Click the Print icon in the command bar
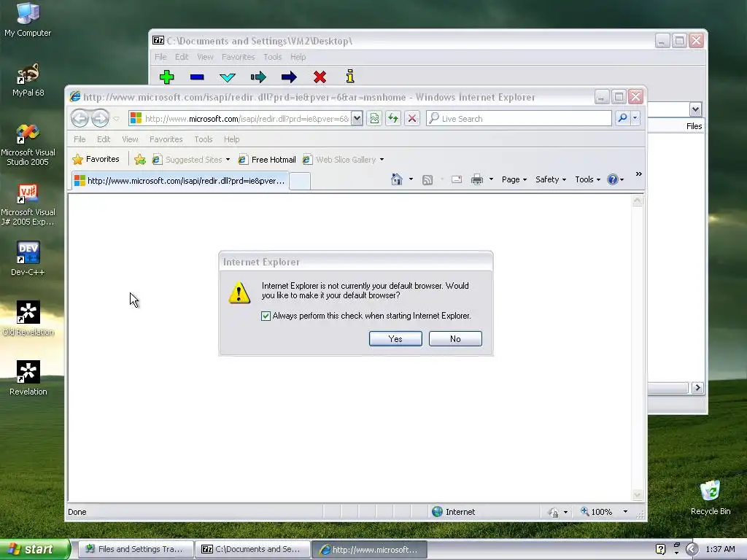The height and width of the screenshot is (560, 747). pos(477,179)
